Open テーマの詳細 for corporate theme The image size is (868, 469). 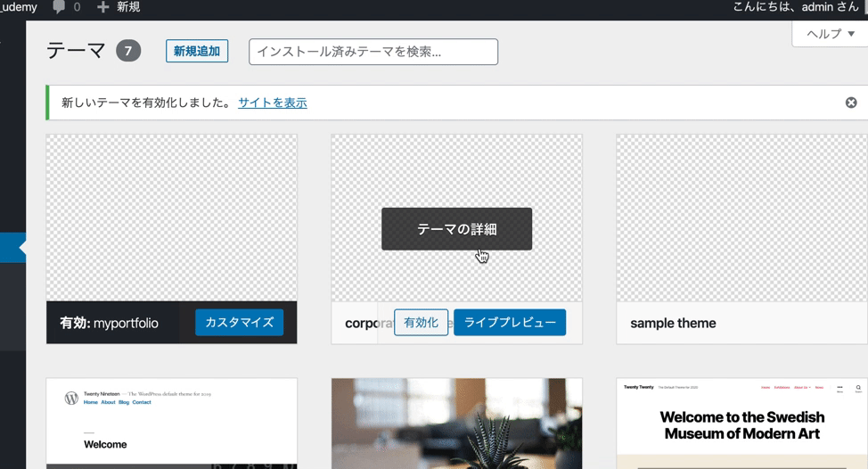coord(456,228)
